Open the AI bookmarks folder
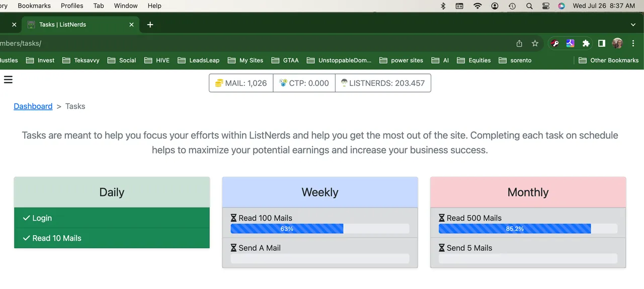Screen dimensions: 644x289 [440, 60]
